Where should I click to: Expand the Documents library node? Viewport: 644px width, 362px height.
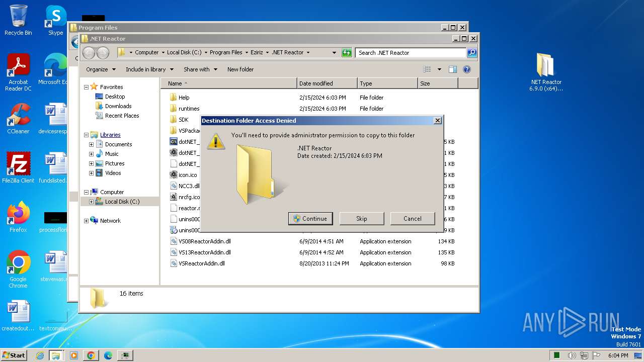tap(91, 144)
